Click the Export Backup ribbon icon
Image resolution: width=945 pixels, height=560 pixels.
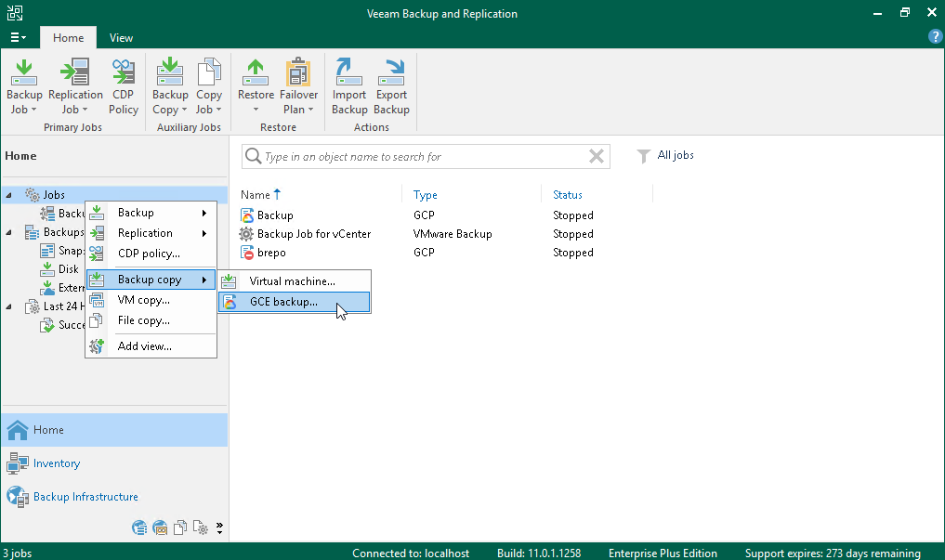coord(392,86)
